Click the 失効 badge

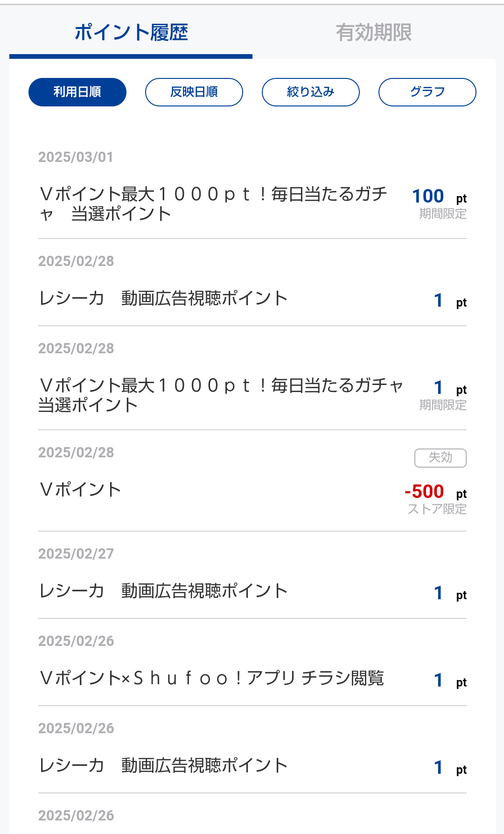point(441,458)
